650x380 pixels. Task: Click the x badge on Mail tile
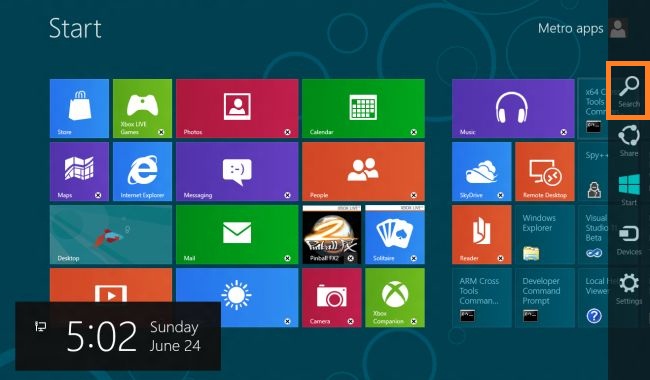click(x=288, y=258)
